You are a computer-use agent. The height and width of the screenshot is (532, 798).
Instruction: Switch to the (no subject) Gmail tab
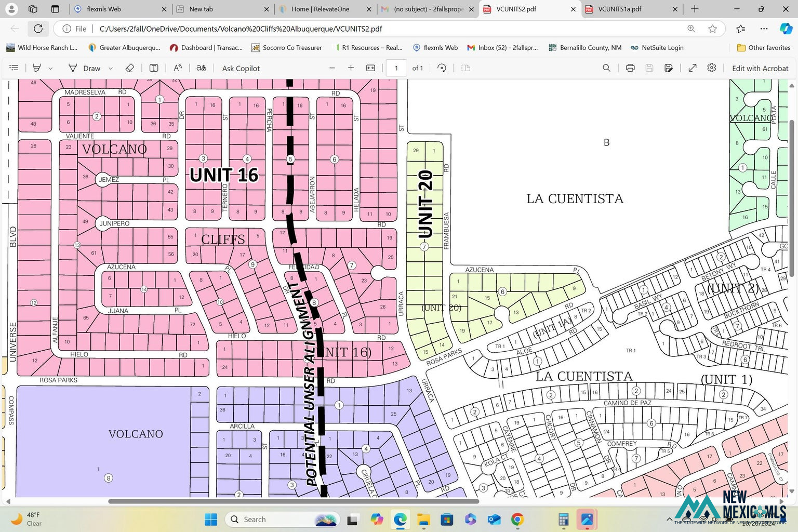[427, 9]
